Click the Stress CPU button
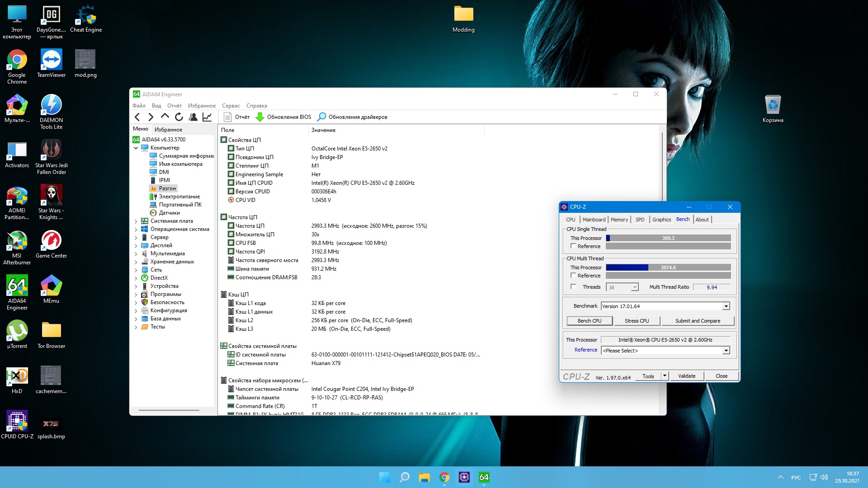This screenshot has height=488, width=868. click(x=637, y=321)
